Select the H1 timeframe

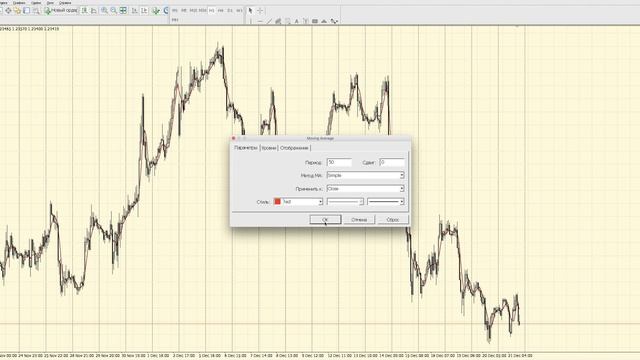(x=211, y=10)
